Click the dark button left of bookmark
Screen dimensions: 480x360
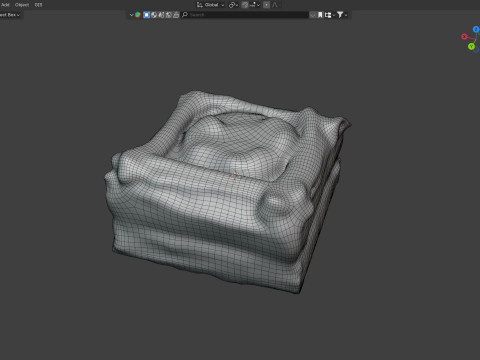[x=313, y=15]
